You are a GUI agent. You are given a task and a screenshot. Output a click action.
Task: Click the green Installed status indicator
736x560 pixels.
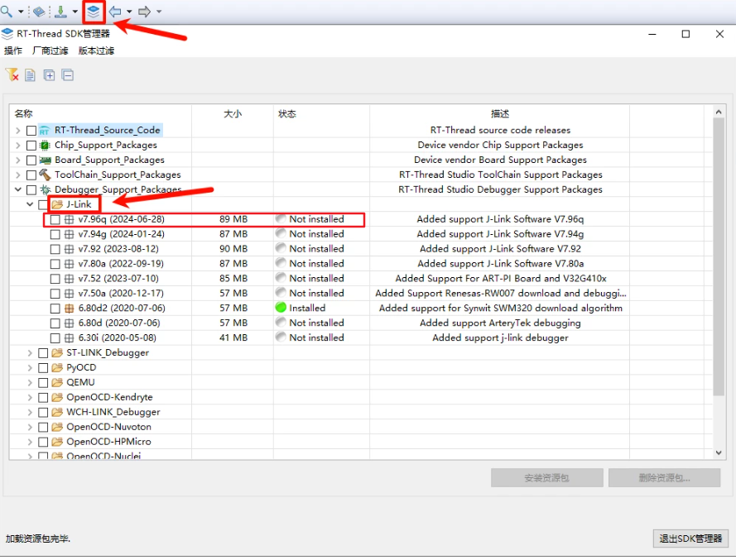281,308
